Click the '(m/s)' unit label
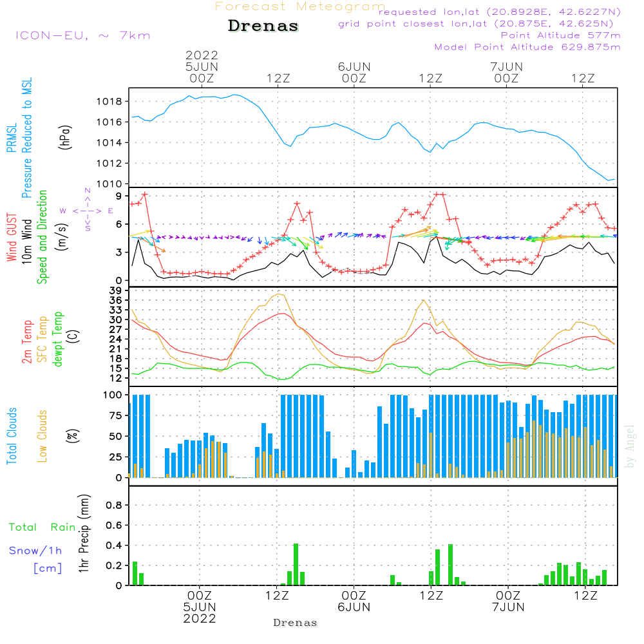This screenshot has width=644, height=644. tap(62, 237)
